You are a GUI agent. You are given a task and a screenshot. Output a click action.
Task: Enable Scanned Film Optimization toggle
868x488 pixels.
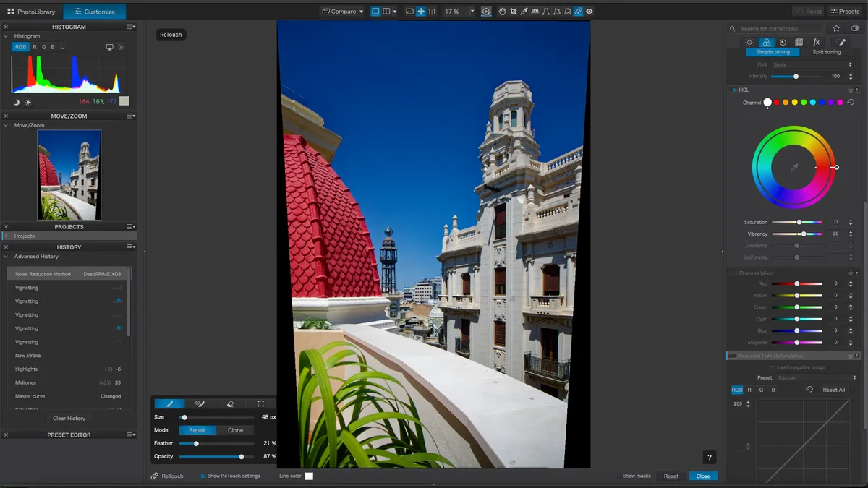pos(733,356)
